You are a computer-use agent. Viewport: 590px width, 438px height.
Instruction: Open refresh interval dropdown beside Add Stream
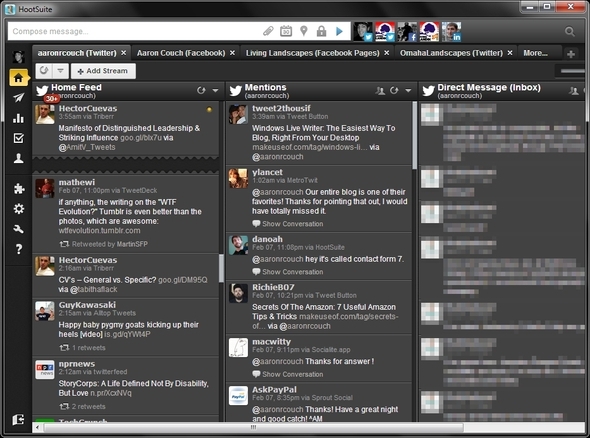pyautogui.click(x=60, y=71)
